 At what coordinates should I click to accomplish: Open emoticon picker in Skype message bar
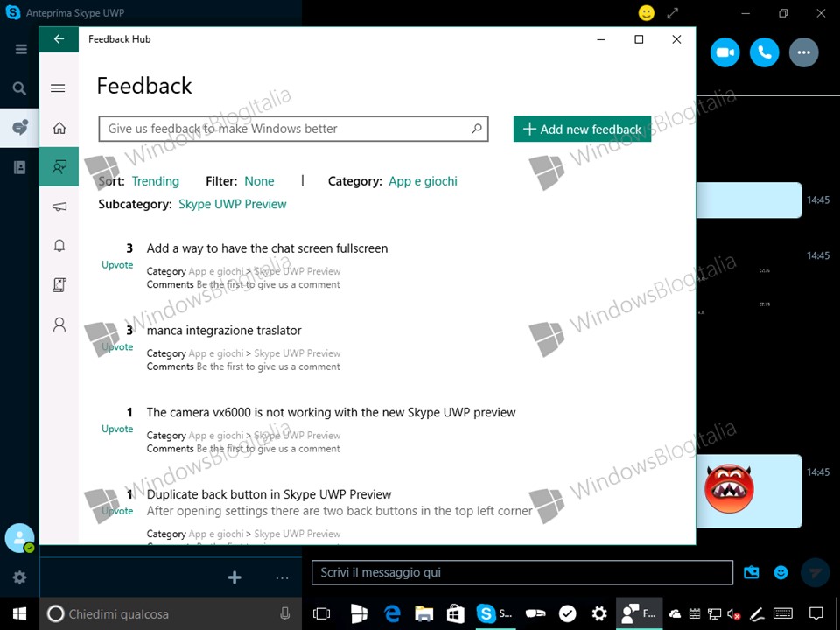point(781,572)
